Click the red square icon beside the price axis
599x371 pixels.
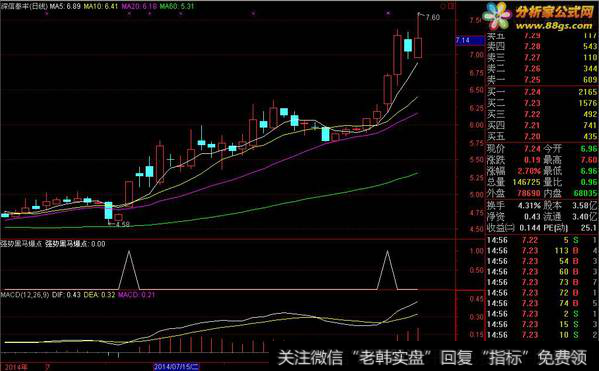tap(451, 6)
